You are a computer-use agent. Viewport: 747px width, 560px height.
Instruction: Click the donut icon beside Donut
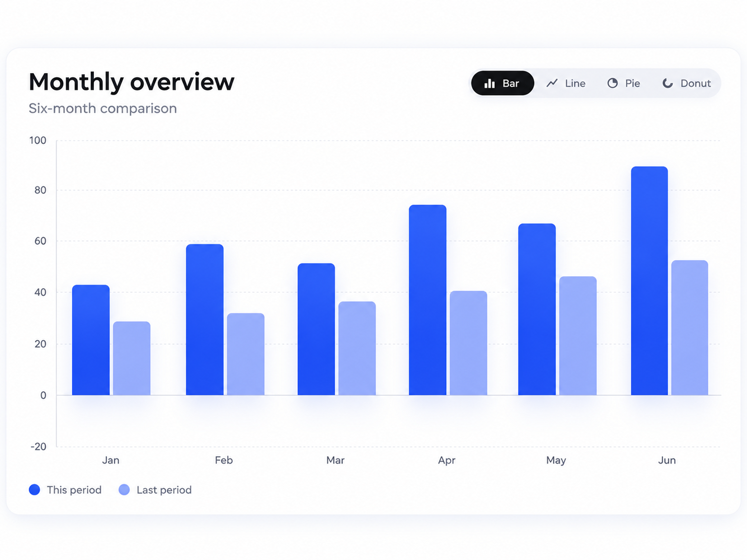pos(668,83)
